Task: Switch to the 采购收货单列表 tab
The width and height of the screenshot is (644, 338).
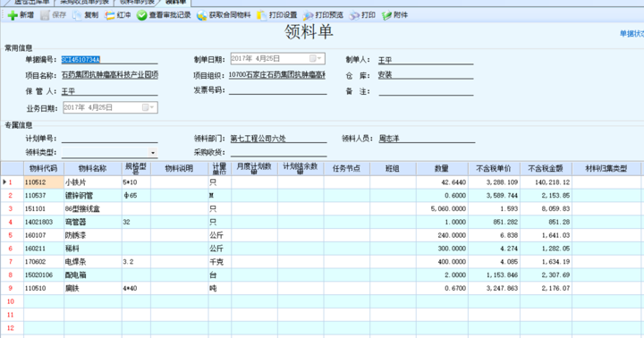Action: point(85,2)
